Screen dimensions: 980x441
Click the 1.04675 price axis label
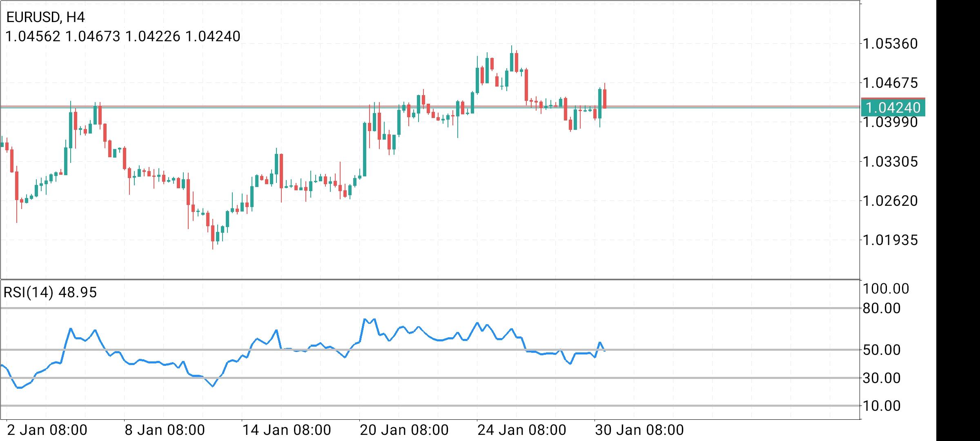(890, 83)
